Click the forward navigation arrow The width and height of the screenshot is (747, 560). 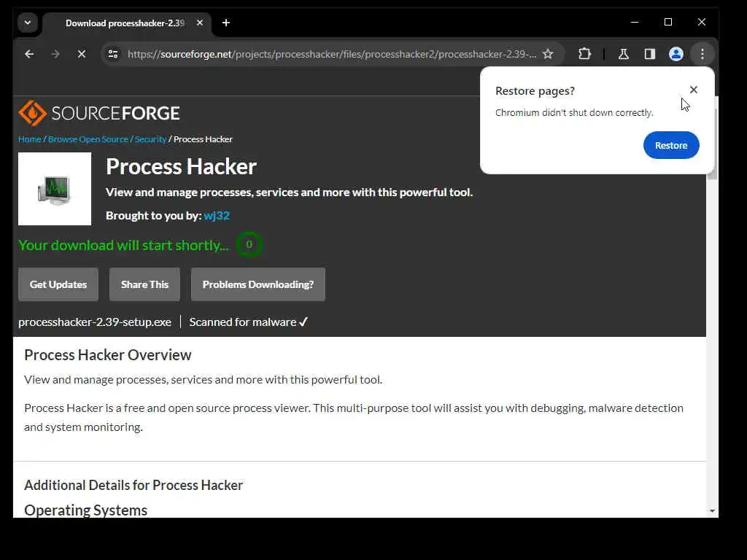[x=55, y=54]
